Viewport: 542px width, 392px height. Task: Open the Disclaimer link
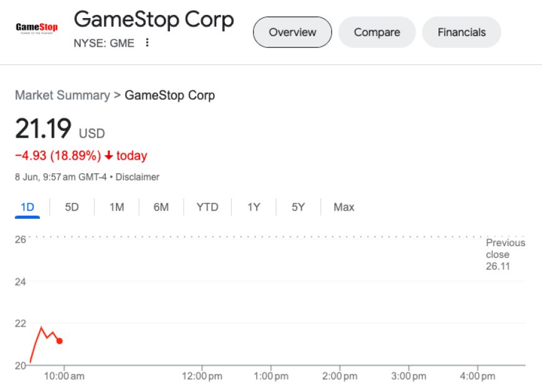[x=137, y=177]
